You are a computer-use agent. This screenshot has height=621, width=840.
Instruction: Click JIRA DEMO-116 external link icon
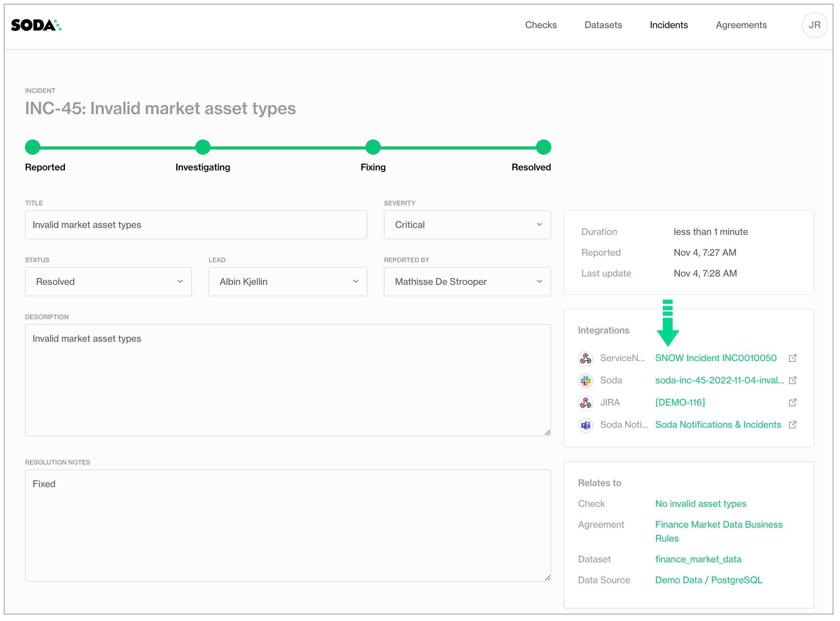(x=792, y=402)
